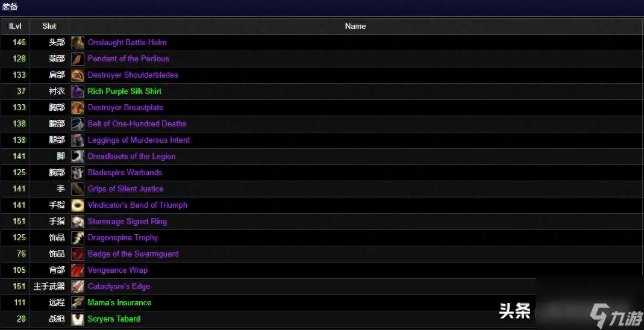The image size is (644, 330).
Task: Sort table by the iLvl column header
Action: point(14,26)
